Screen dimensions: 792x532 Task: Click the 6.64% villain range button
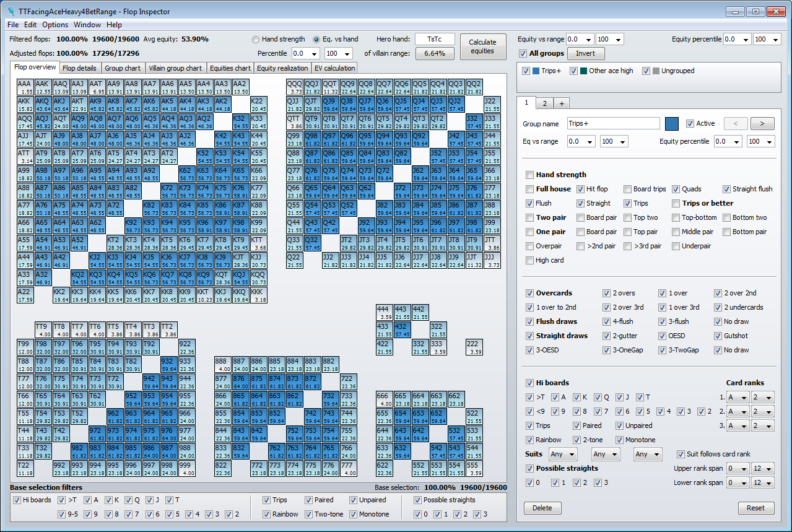click(x=435, y=53)
